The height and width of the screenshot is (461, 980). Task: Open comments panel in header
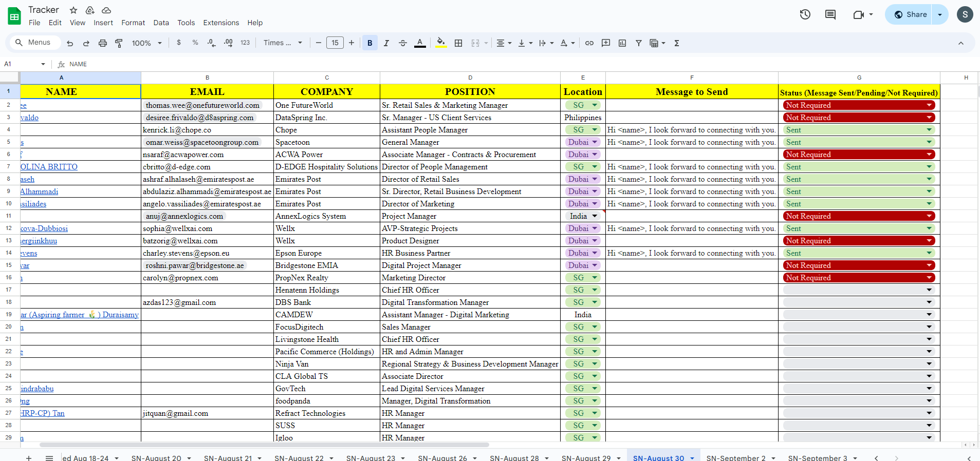click(830, 14)
